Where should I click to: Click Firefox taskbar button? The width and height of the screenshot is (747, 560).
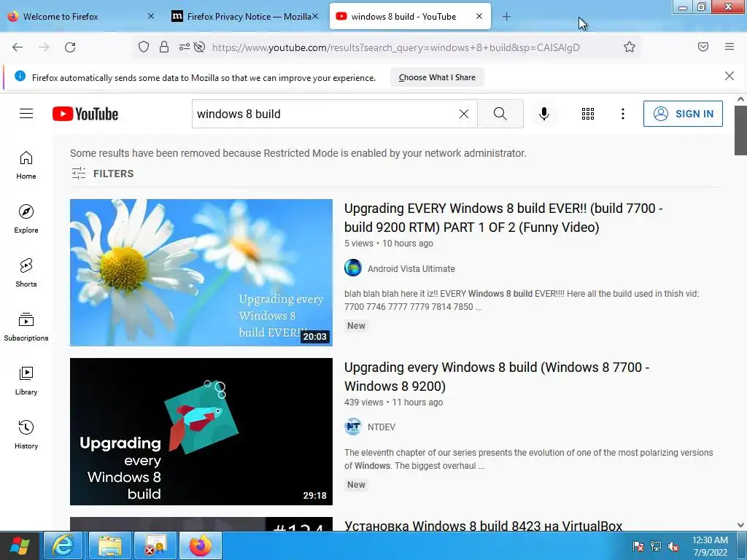pyautogui.click(x=201, y=545)
